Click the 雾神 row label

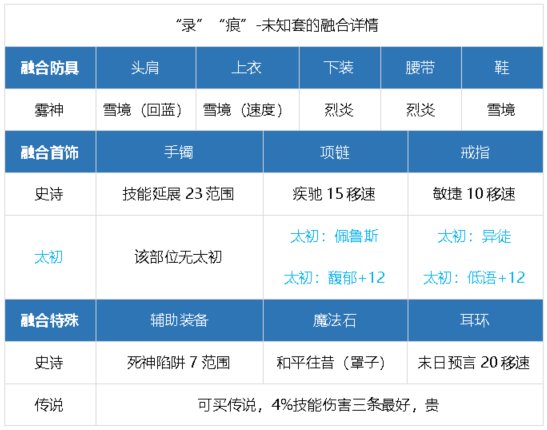(x=49, y=110)
